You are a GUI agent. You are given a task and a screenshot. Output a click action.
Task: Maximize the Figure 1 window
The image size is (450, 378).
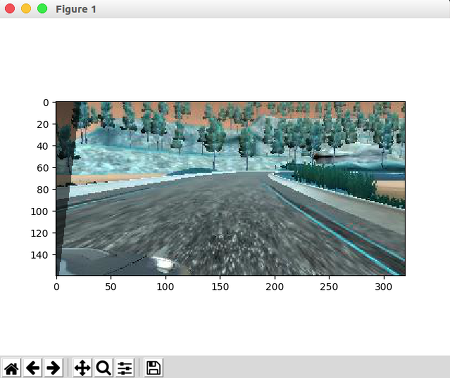pyautogui.click(x=42, y=9)
